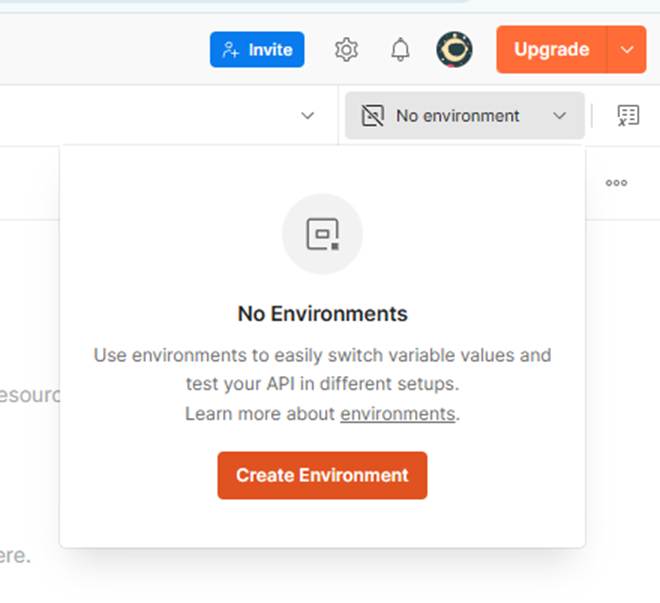Screen dimensions: 660x603
Task: Open the three-dot more options menu
Action: [x=616, y=183]
